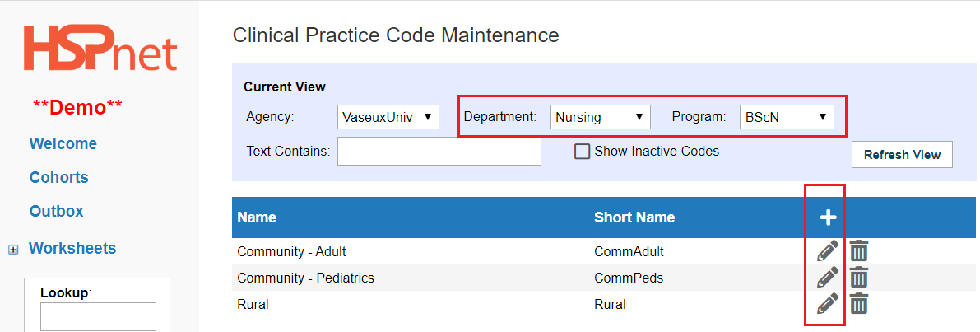Viewport: 980px width, 332px height.
Task: Click the HSPnet logo
Action: [100, 48]
